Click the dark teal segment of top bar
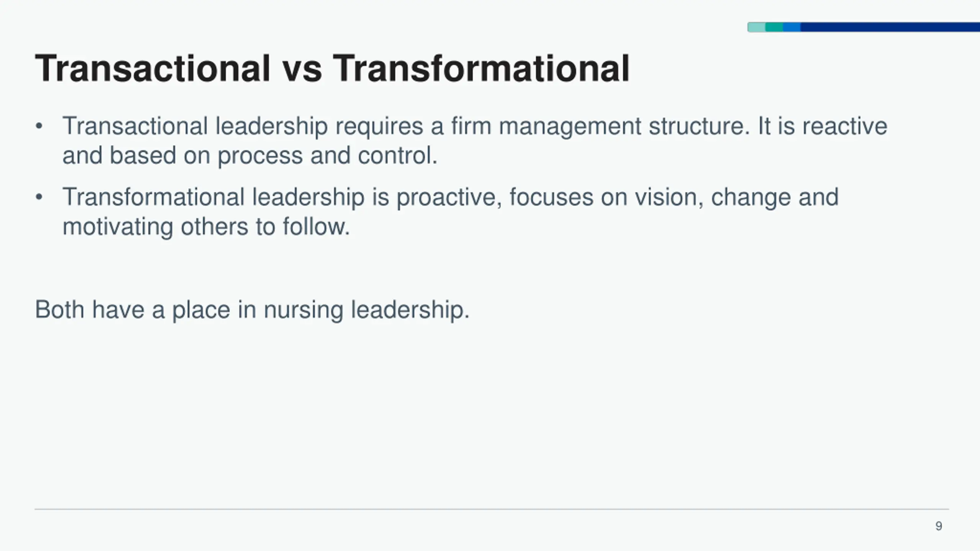The width and height of the screenshot is (980, 551). click(x=774, y=27)
